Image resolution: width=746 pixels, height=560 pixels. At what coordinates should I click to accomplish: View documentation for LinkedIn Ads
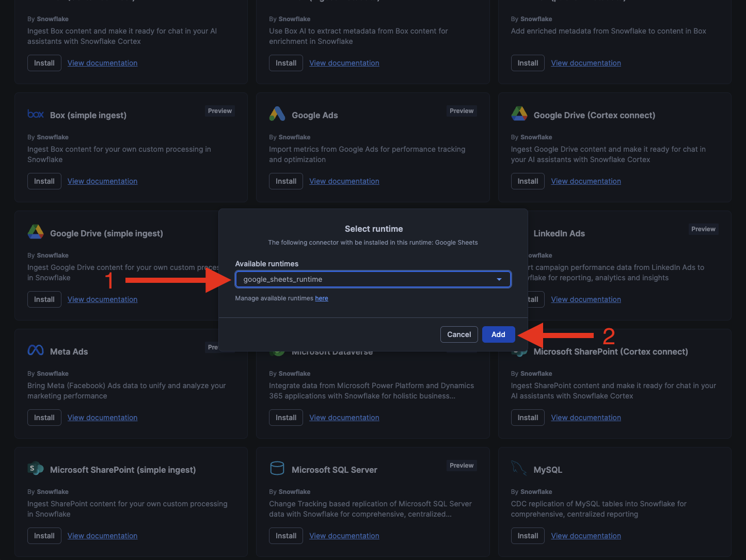click(x=586, y=299)
